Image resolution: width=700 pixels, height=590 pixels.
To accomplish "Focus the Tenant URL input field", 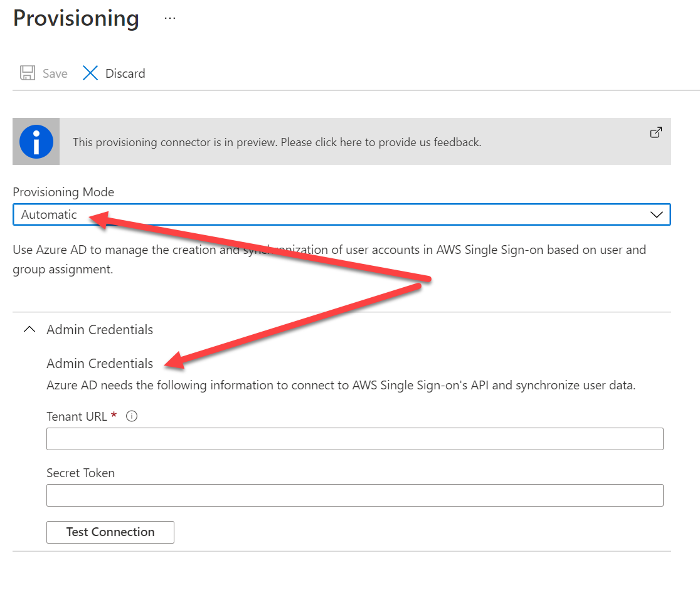I will (354, 439).
